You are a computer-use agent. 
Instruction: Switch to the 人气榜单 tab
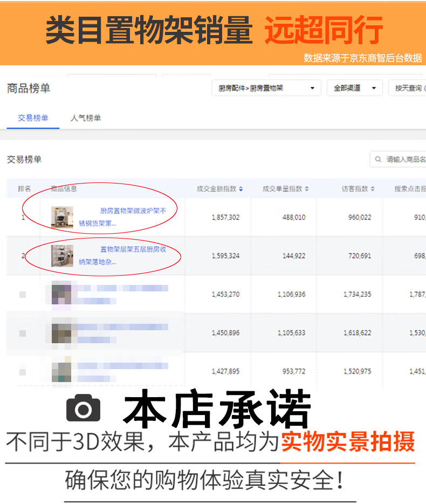click(86, 118)
